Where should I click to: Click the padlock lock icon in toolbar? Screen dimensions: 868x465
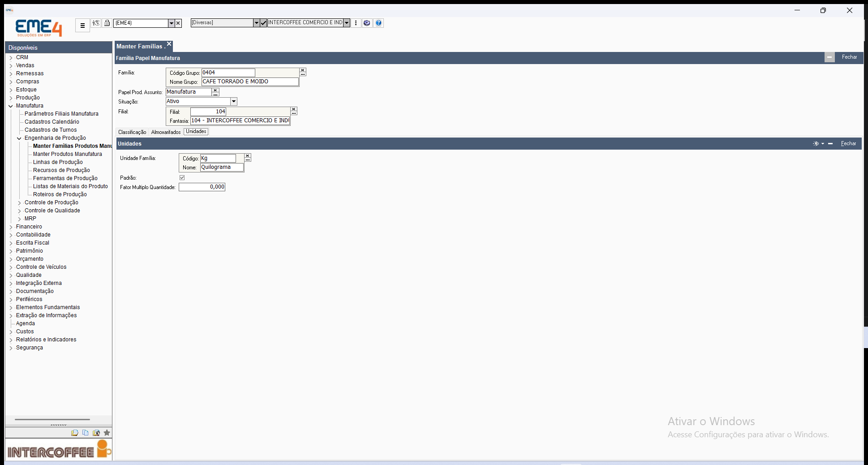[x=107, y=23]
